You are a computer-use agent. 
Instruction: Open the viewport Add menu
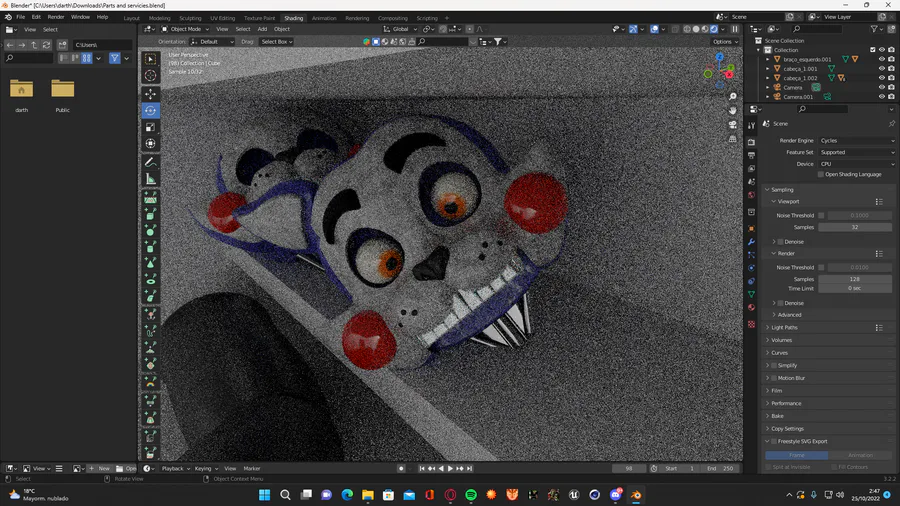262,29
